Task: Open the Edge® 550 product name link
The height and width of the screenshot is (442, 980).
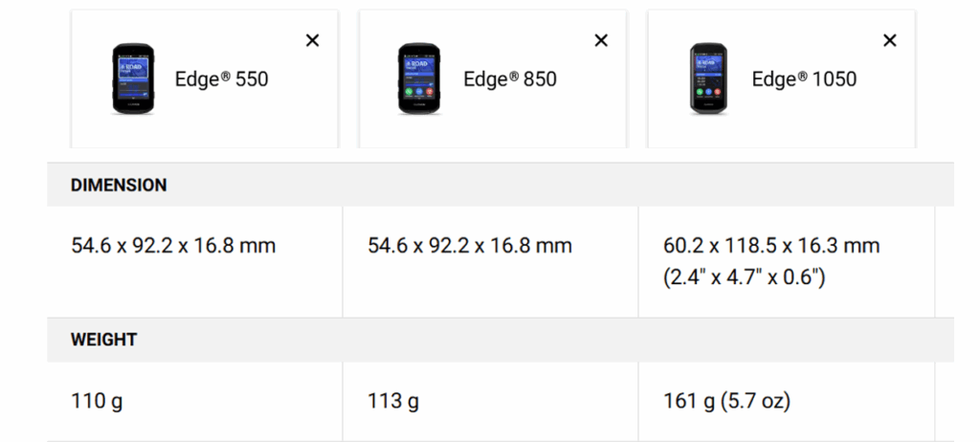Action: click(x=221, y=79)
